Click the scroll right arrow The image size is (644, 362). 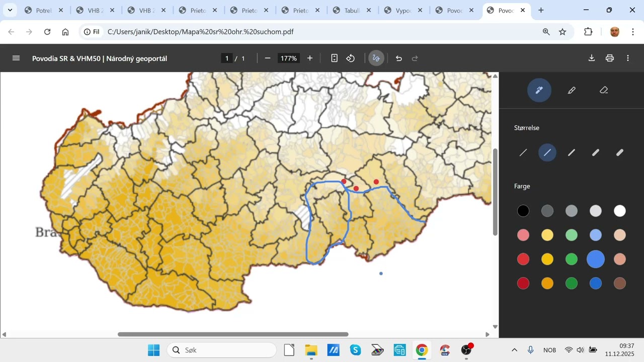[x=487, y=334]
